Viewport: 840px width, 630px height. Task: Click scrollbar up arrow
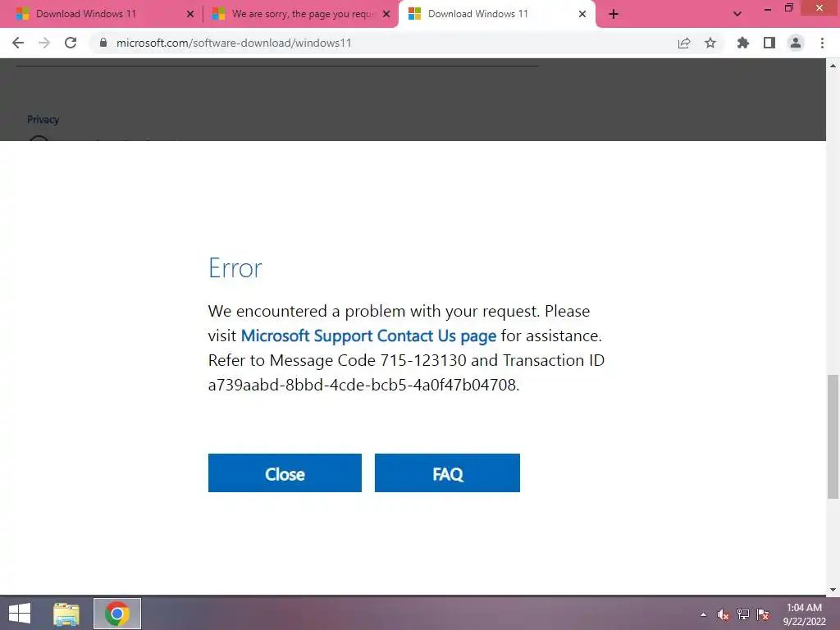pos(833,66)
